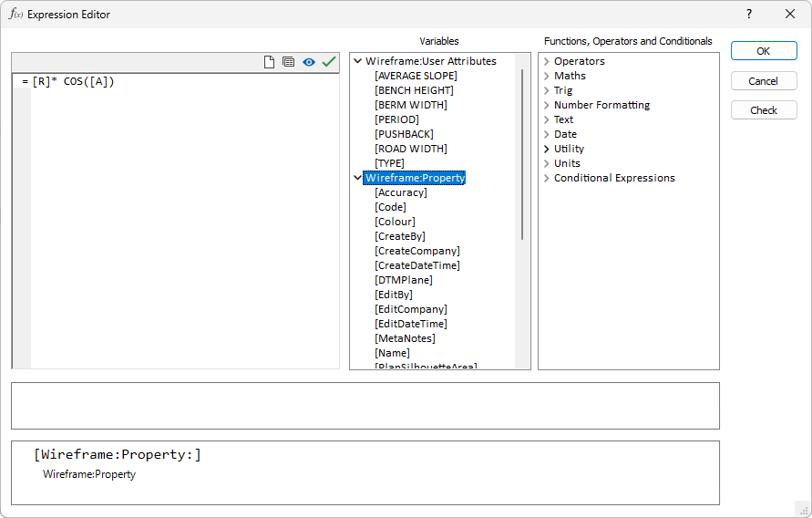The height and width of the screenshot is (518, 812).
Task: Click the question mark help icon
Action: click(x=749, y=15)
